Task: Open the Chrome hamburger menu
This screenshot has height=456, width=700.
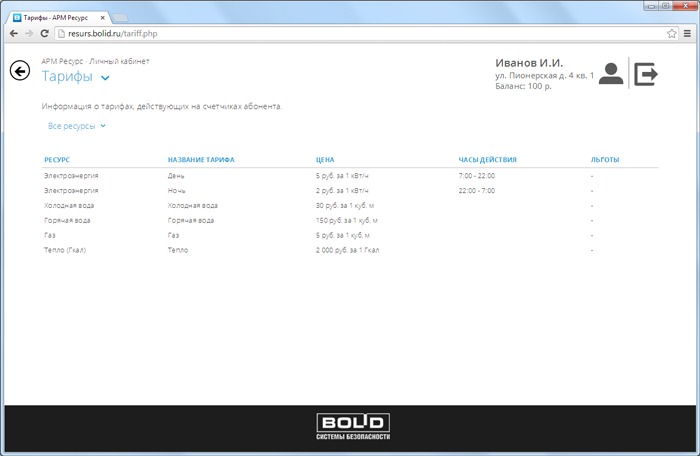Action: click(x=687, y=33)
